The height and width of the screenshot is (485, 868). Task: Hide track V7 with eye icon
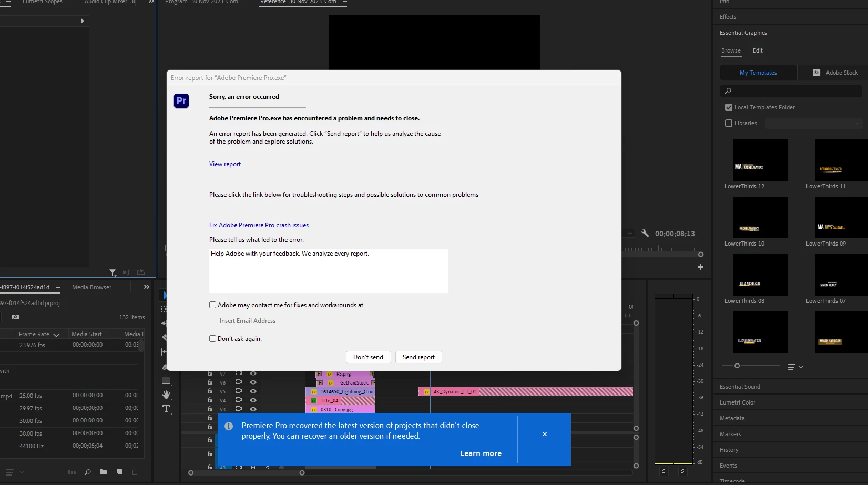coord(253,374)
